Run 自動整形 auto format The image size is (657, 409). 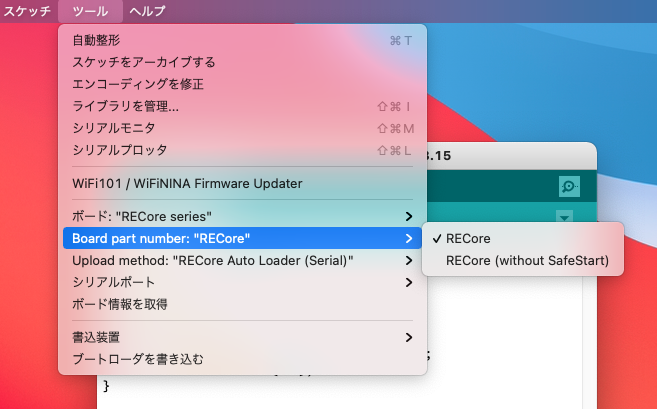pyautogui.click(x=242, y=40)
